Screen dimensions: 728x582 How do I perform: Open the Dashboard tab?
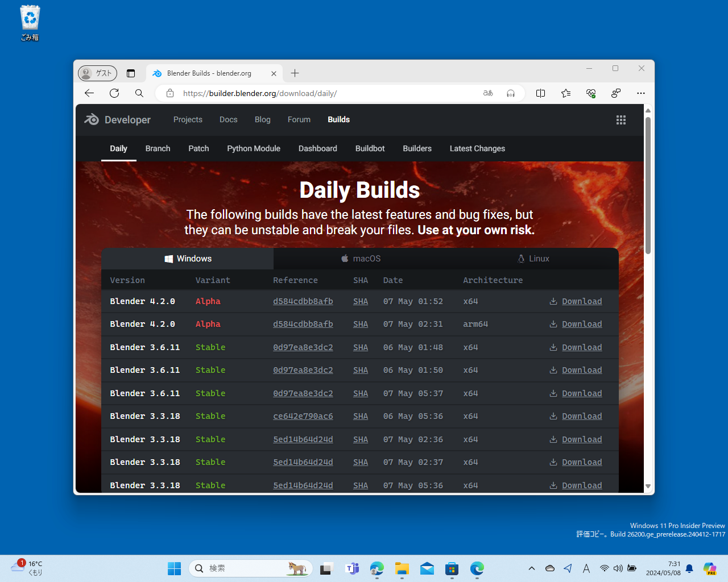pos(318,148)
